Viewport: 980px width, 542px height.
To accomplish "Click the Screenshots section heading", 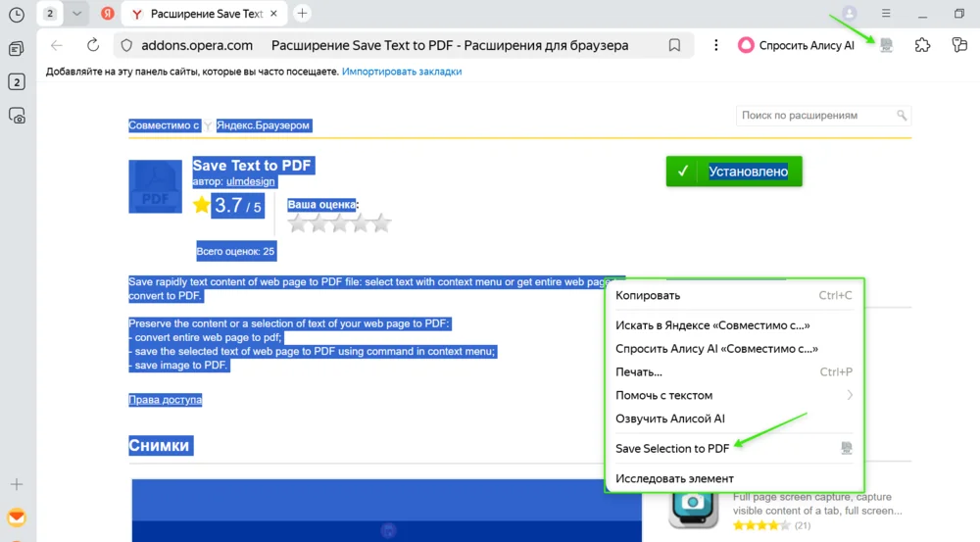I will click(159, 446).
